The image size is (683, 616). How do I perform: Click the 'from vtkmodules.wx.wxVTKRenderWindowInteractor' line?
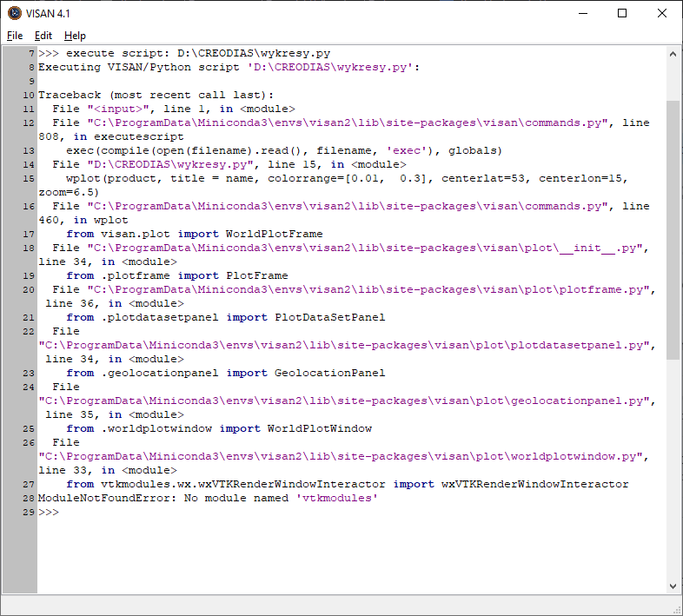point(348,484)
